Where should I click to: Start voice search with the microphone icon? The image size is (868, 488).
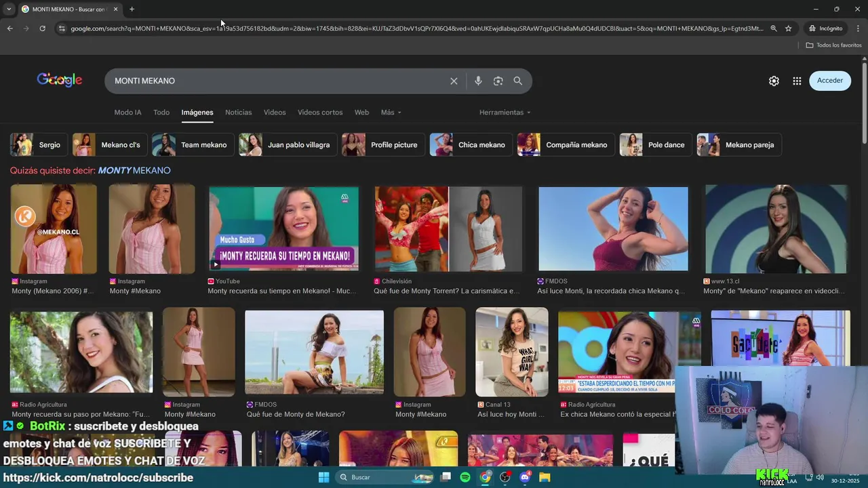point(478,81)
